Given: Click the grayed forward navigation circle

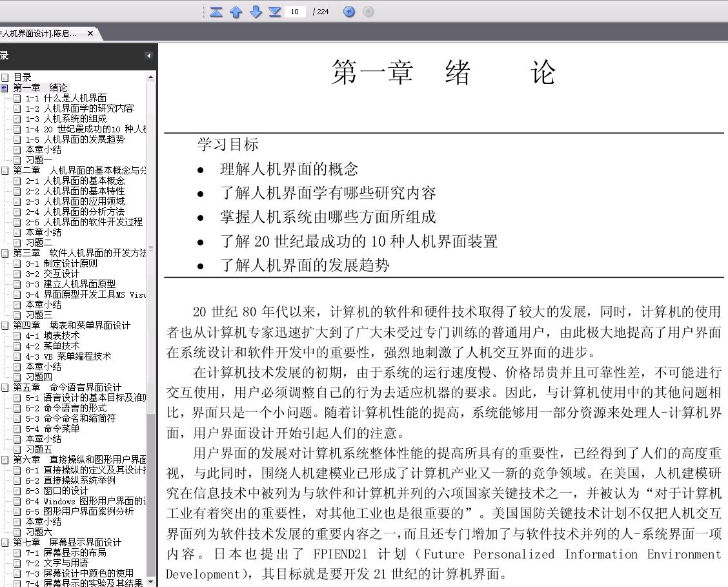Looking at the screenshot, I should [368, 12].
